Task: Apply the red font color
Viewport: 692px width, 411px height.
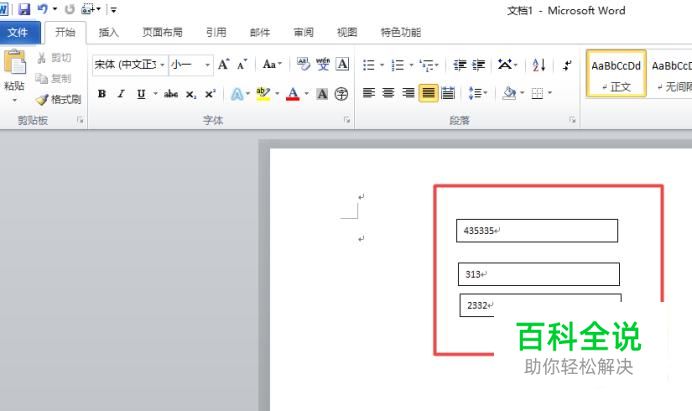Action: coord(293,94)
